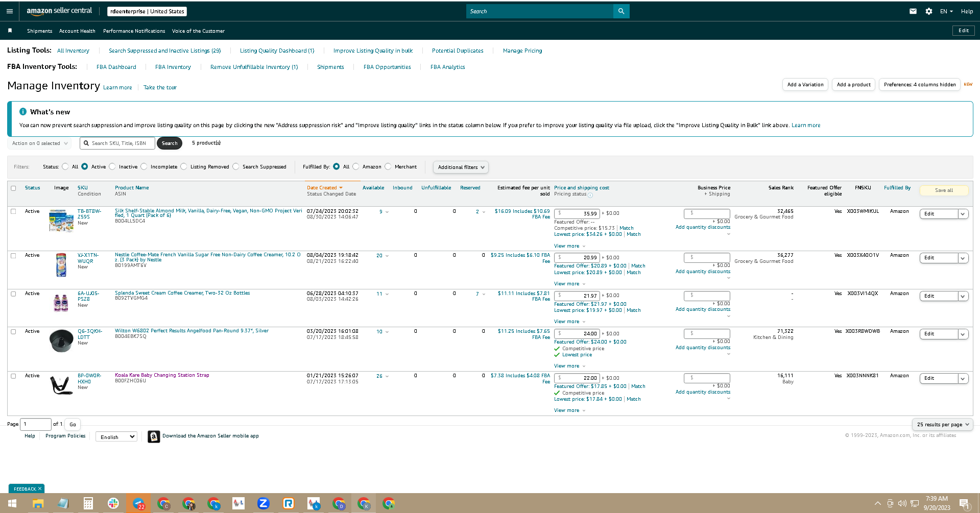The image size is (980, 513).
Task: Click the What's new info icon
Action: click(23, 111)
